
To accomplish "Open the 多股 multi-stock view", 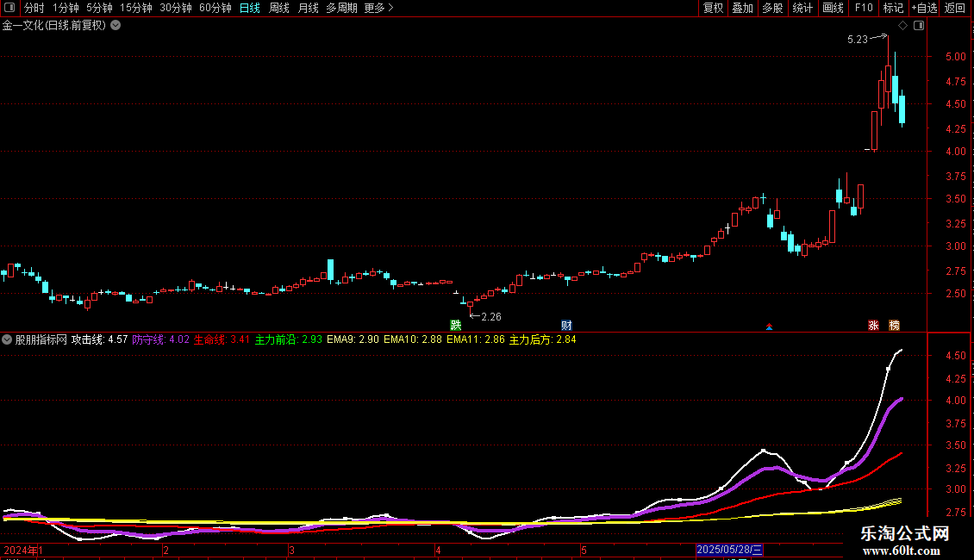I will coord(772,8).
